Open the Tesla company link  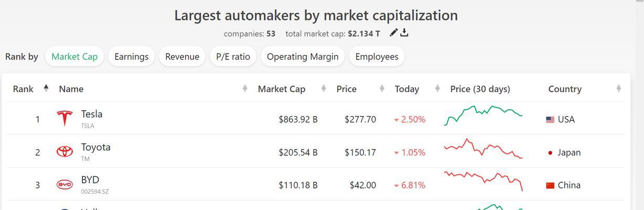[92, 114]
